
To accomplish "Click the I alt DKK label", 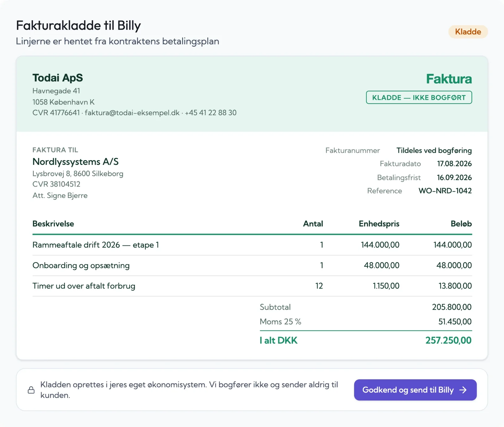I will click(x=278, y=340).
